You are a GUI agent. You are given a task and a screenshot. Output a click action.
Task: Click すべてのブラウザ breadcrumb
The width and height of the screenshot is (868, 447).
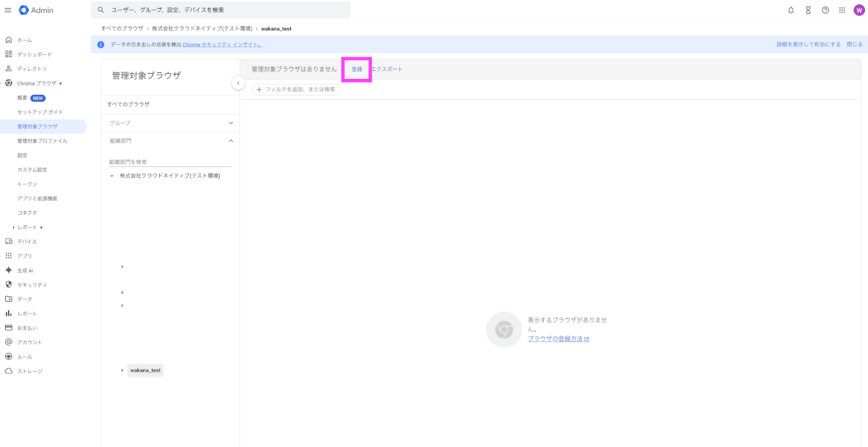click(122, 28)
